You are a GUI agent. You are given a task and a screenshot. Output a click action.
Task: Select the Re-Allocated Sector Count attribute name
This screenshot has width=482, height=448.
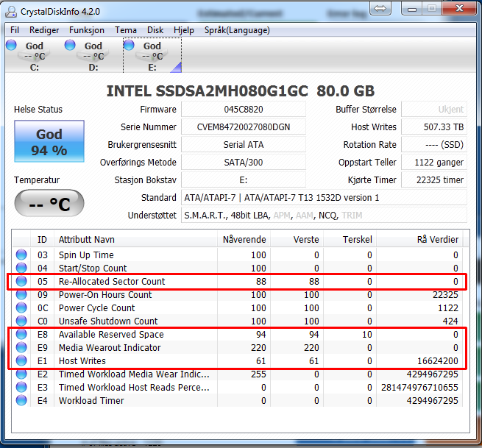click(x=112, y=281)
